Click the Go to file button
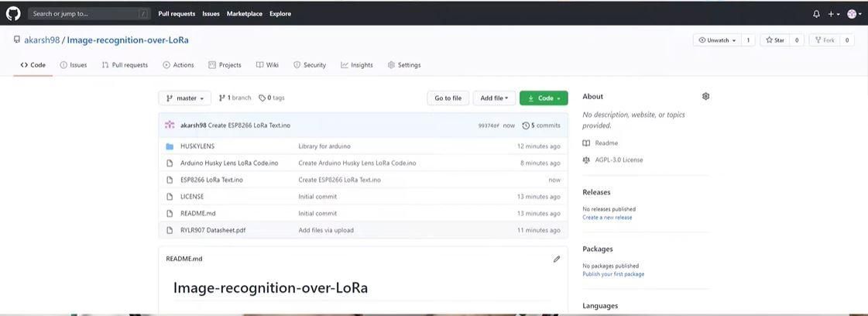The height and width of the screenshot is (316, 868). pyautogui.click(x=448, y=98)
